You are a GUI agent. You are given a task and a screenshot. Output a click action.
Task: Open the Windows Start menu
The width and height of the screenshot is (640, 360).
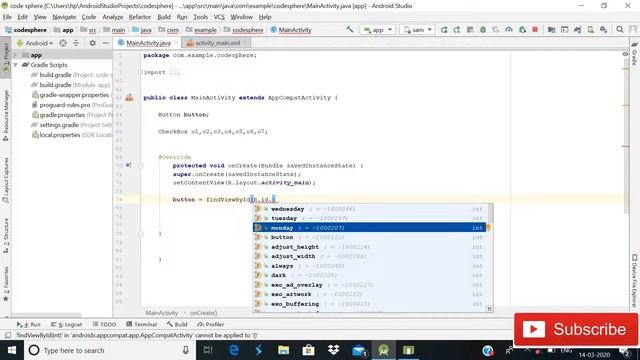pos(12,351)
